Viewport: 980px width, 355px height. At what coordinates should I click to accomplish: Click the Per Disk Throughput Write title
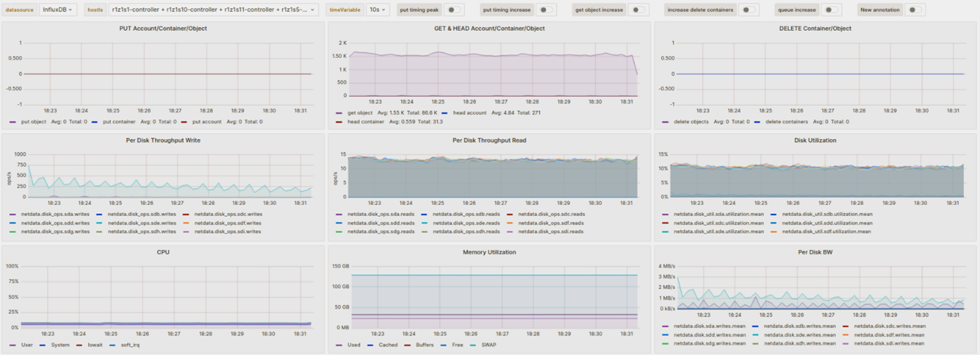pyautogui.click(x=163, y=140)
